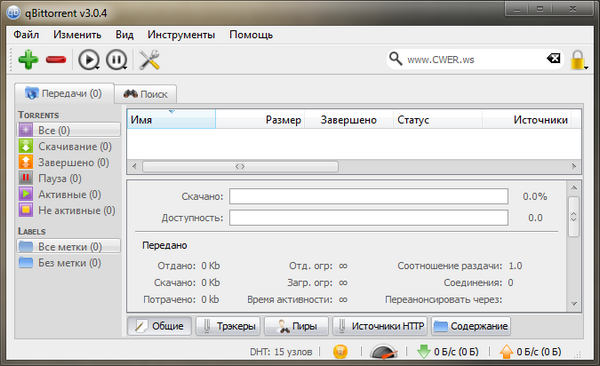Click the Скачано progress bar
This screenshot has width=600, height=366.
click(x=369, y=196)
